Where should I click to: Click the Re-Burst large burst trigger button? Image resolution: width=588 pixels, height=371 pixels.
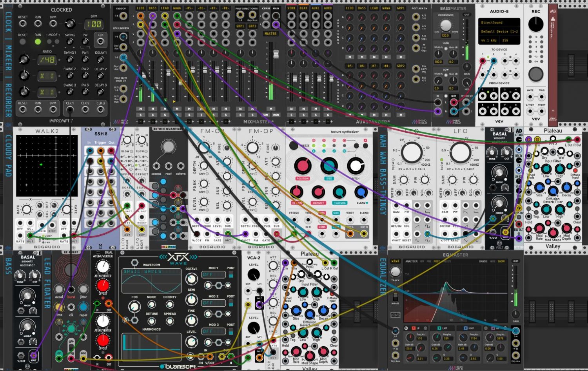pyautogui.click(x=71, y=270)
